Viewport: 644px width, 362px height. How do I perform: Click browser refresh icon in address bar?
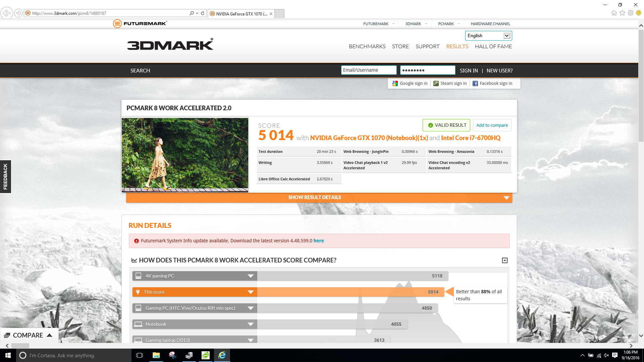pos(203,13)
